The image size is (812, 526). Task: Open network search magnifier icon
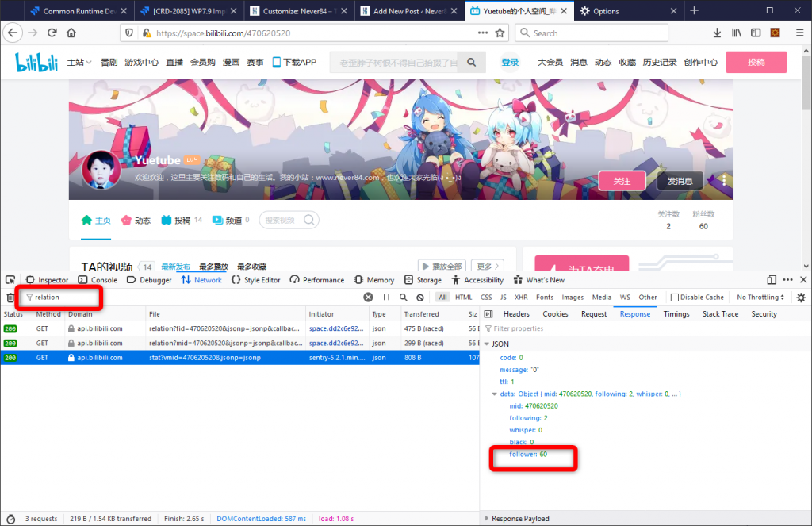pos(403,298)
